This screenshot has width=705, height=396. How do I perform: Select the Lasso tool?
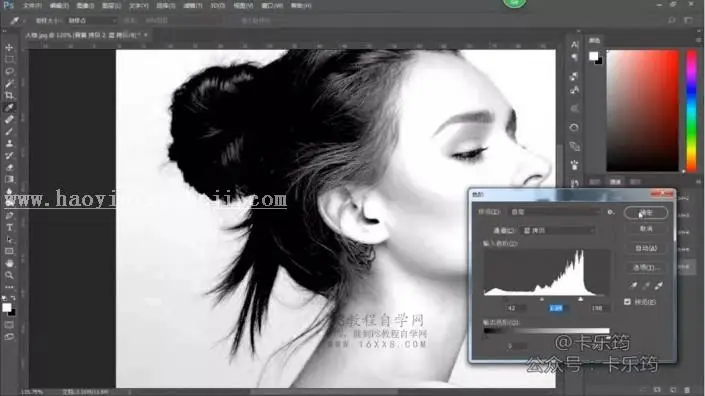(x=9, y=71)
